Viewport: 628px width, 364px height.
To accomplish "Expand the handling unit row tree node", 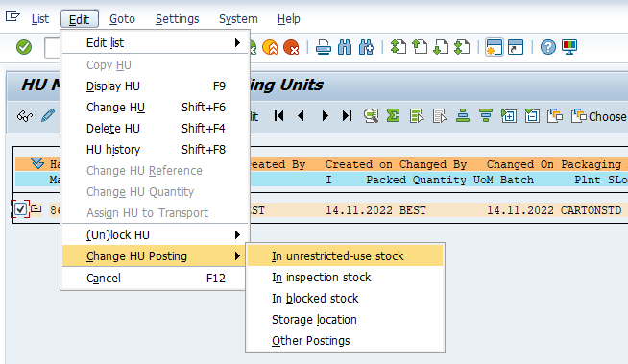I will (x=36, y=208).
